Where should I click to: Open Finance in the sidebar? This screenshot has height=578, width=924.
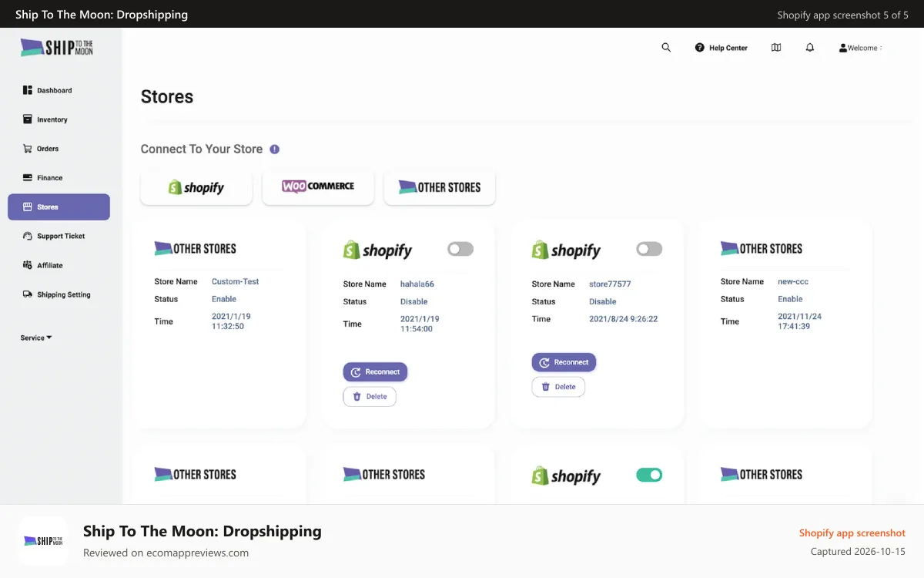point(42,178)
